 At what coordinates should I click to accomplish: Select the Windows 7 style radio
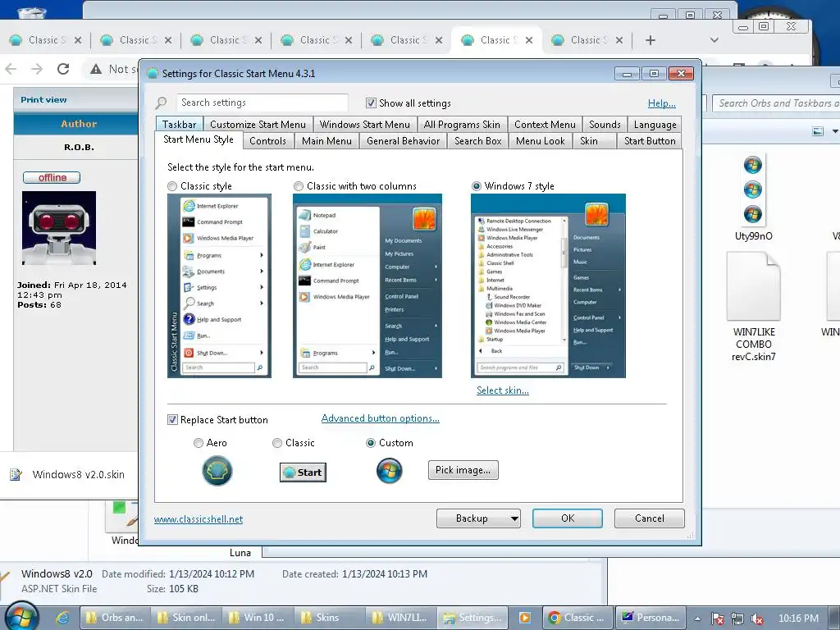(477, 186)
